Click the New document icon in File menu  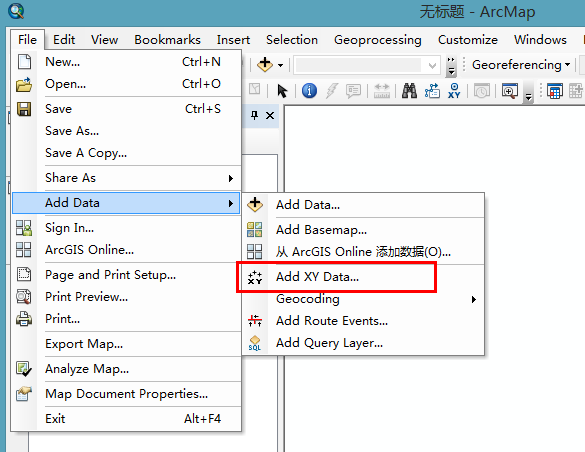coord(24,62)
